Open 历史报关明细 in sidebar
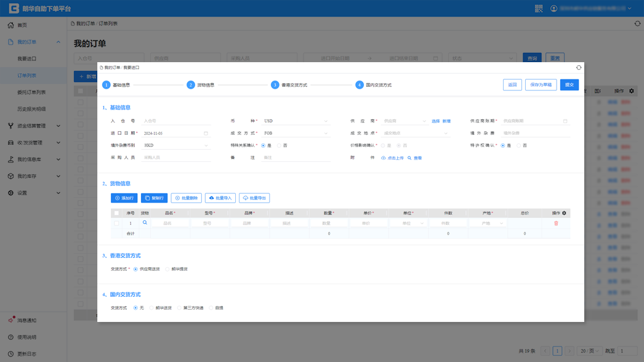The image size is (644, 362). 31,110
